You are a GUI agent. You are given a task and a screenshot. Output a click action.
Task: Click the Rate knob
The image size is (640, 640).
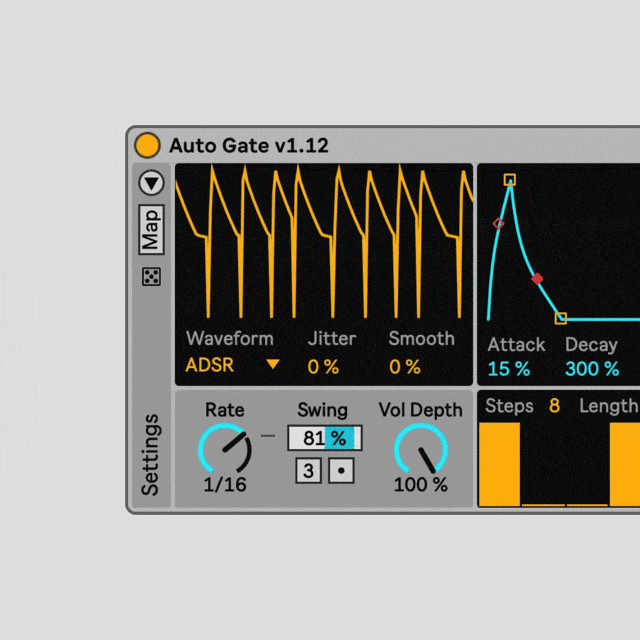pos(225,448)
